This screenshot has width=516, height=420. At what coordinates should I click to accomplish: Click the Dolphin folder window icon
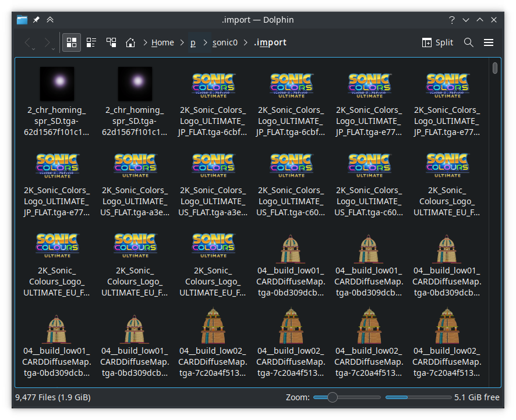[22, 20]
